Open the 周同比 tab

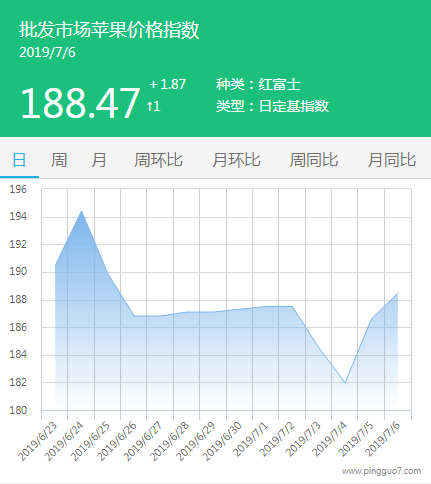point(314,160)
